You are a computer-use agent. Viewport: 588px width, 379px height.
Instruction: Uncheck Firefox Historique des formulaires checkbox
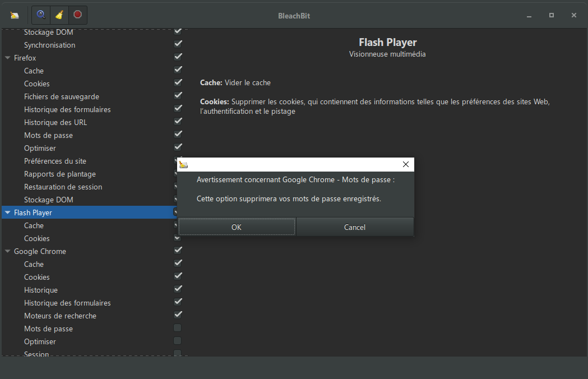[x=178, y=108]
